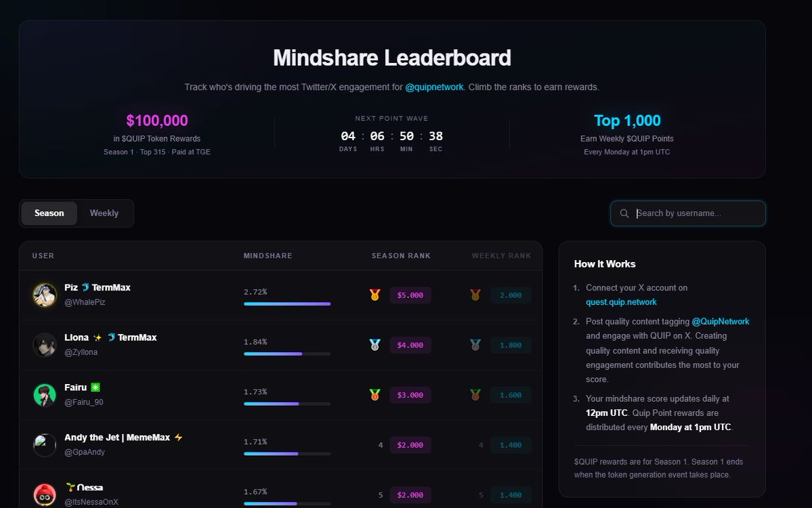
Task: Click the @ItsNessaOnX handle
Action: [x=91, y=502]
